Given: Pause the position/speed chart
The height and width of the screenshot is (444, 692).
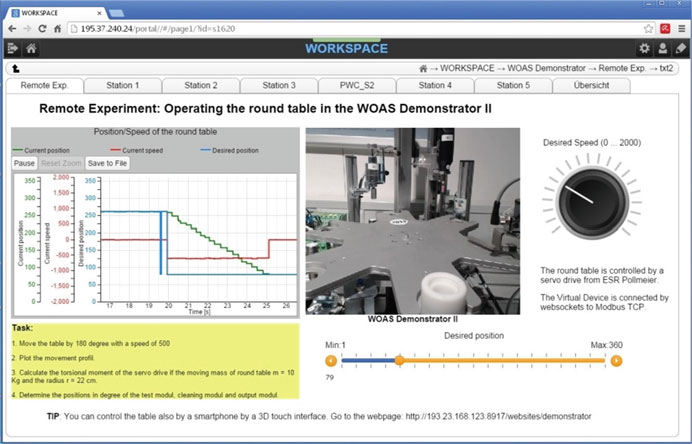Looking at the screenshot, I should tap(25, 163).
